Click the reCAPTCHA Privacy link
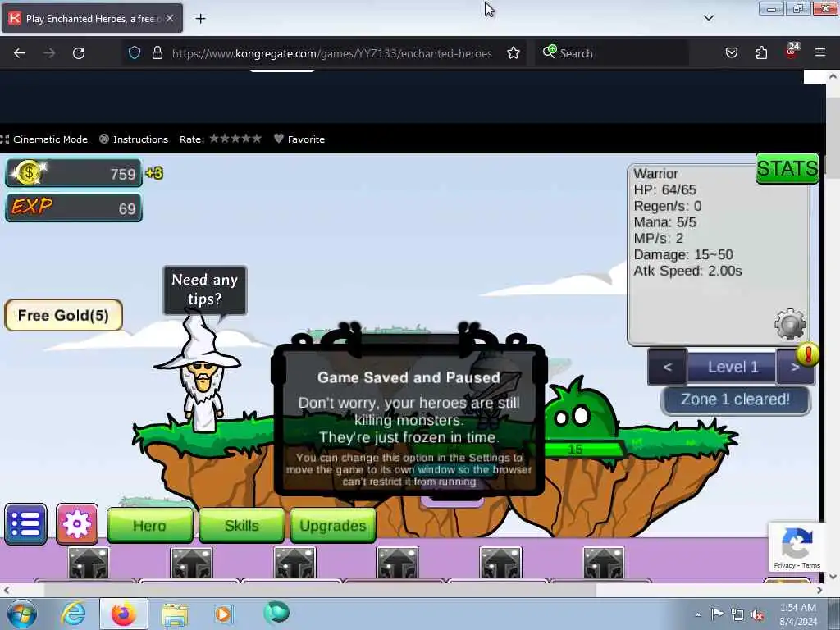Screen dimensions: 840x630 pyautogui.click(x=784, y=565)
